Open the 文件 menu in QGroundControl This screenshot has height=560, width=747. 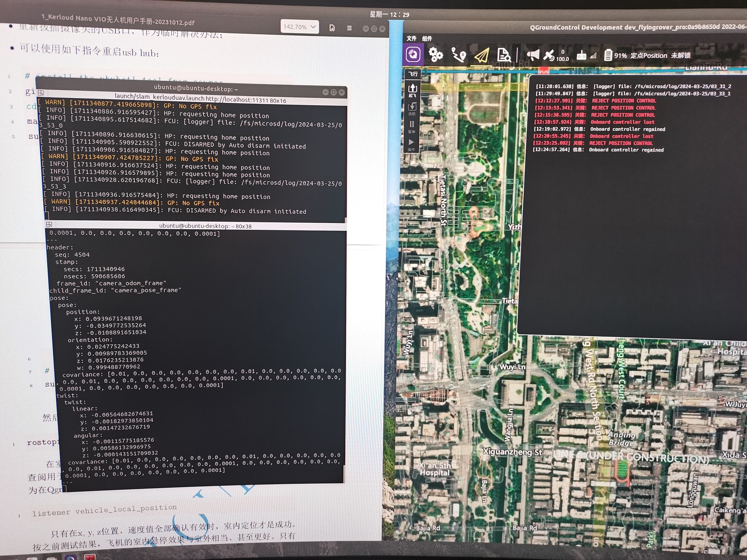tap(411, 39)
